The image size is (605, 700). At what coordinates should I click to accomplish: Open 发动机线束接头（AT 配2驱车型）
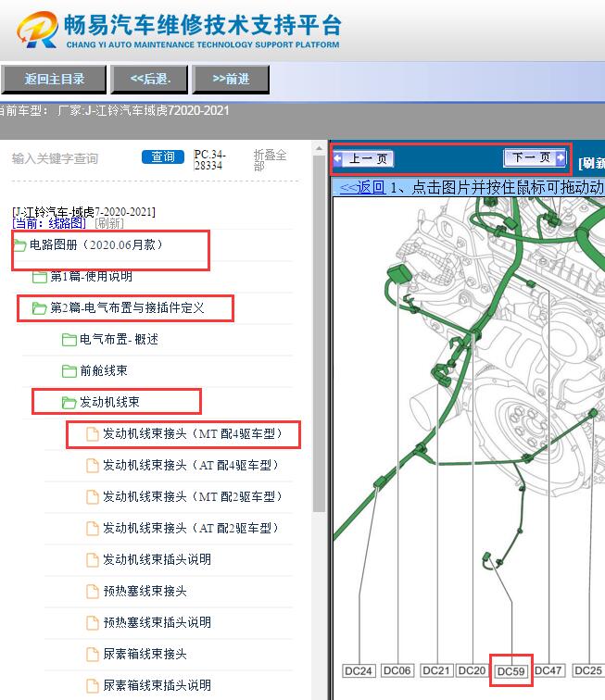click(x=191, y=529)
